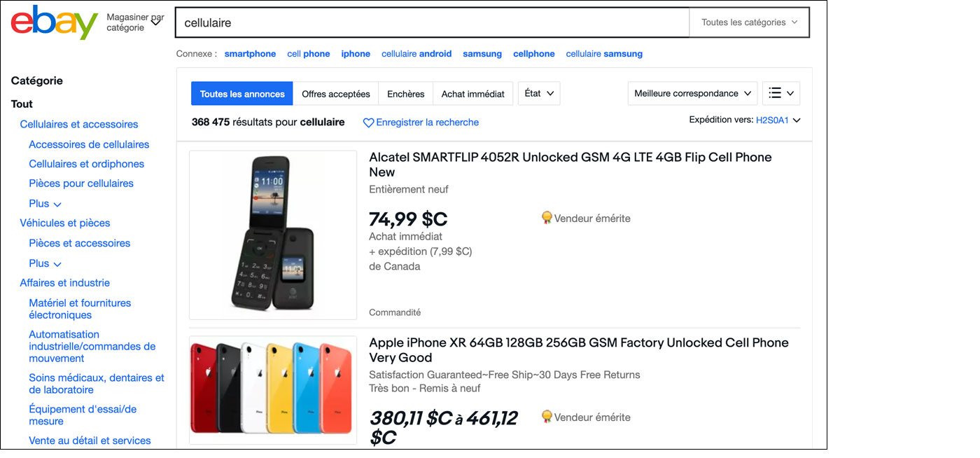Viewport: 980px width, 458px height.
Task: Expand Plus under Véhicules et pièces
Action: click(45, 264)
